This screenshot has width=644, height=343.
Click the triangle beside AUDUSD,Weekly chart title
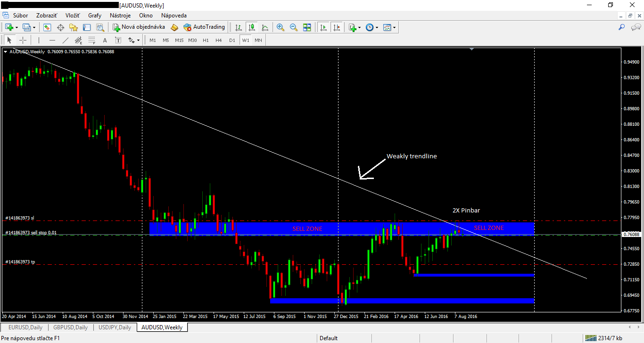(5, 52)
